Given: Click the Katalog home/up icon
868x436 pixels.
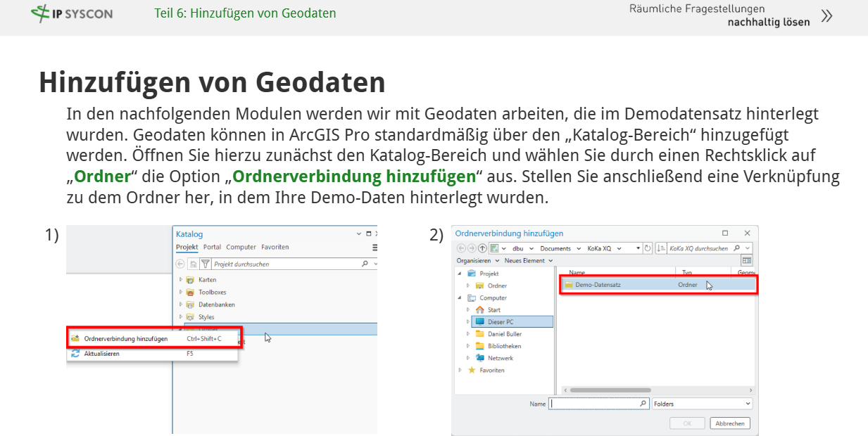Looking at the screenshot, I should (193, 264).
